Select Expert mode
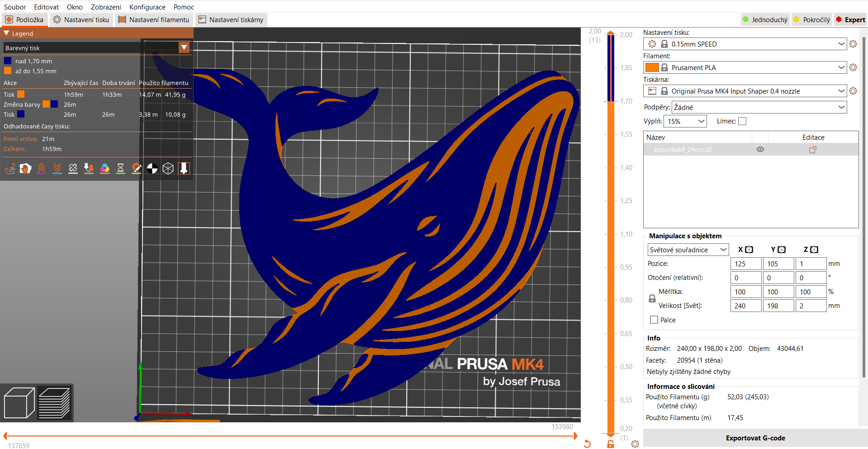 [850, 19]
